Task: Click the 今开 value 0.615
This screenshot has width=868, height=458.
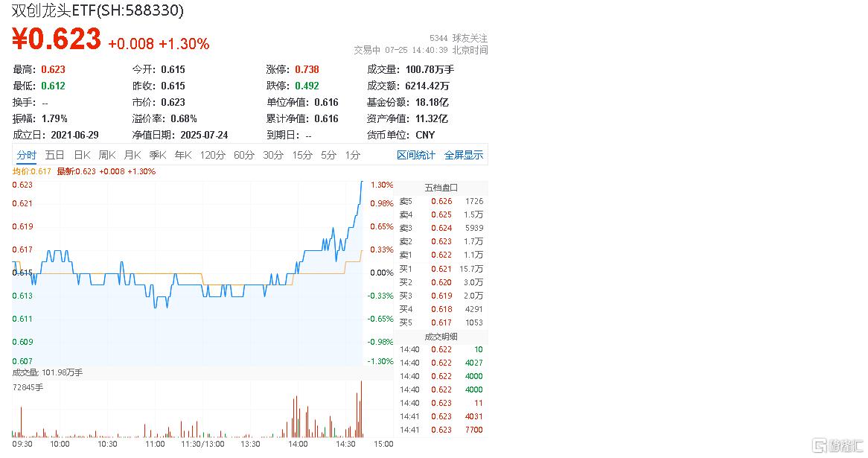Action: click(x=173, y=69)
